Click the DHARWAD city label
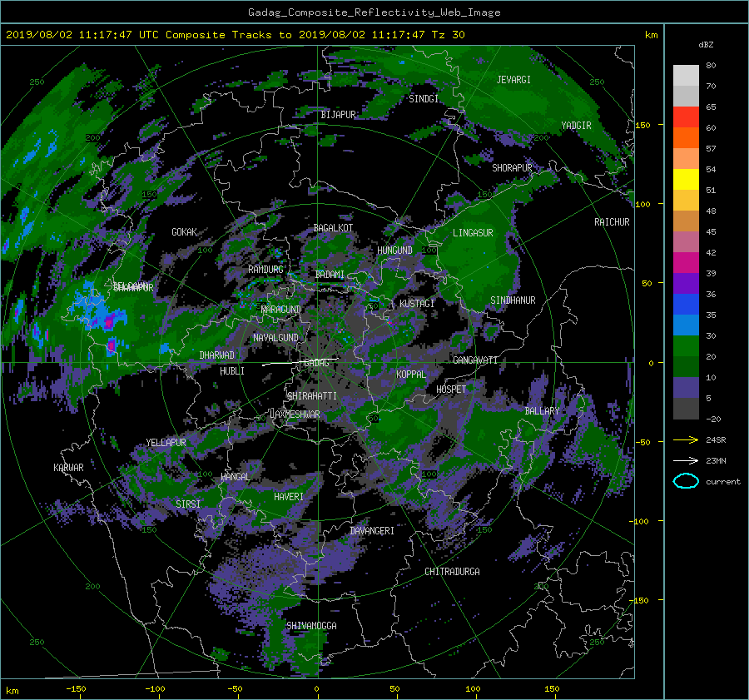Viewport: 749px width, 700px height. tap(217, 355)
